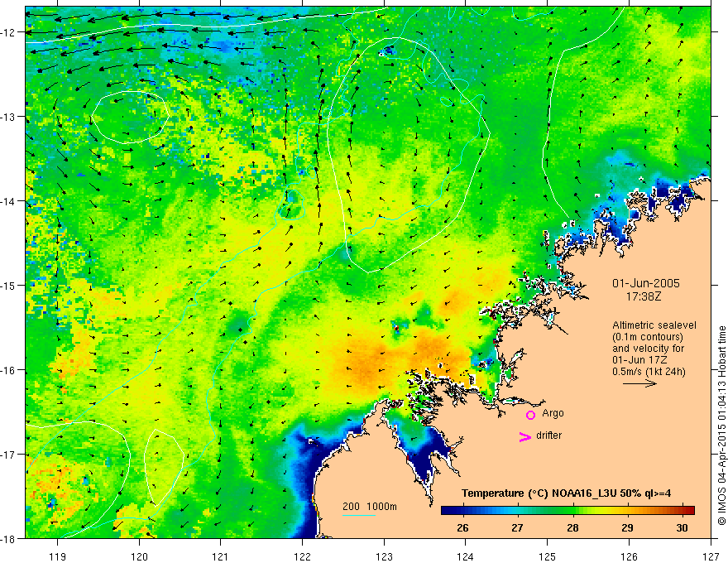Click the 126 longitude axis label
Viewport: 728px width, 563px height.
tap(629, 556)
